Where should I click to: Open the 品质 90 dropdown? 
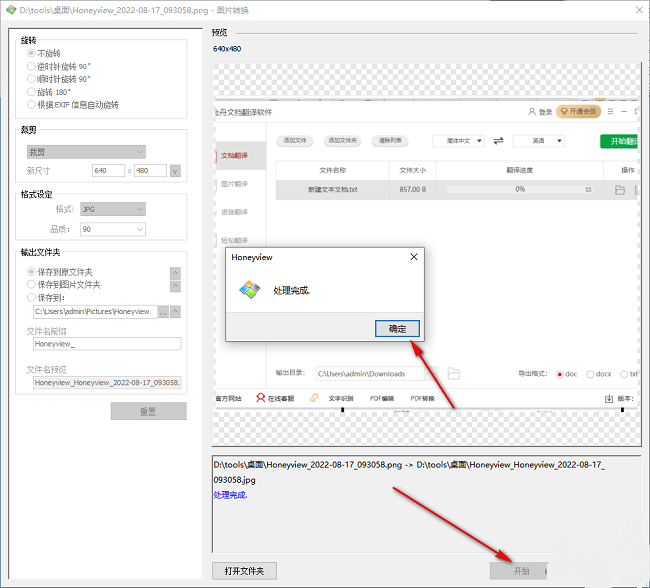click(113, 229)
